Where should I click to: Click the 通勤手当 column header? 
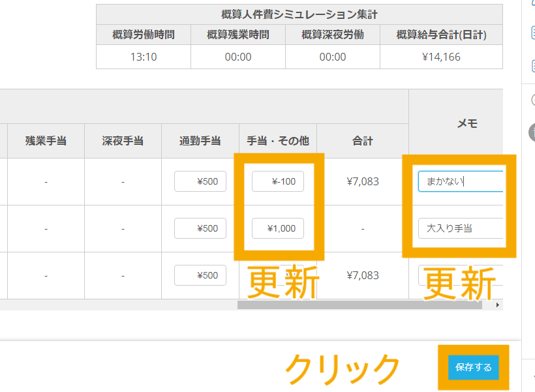tap(200, 141)
